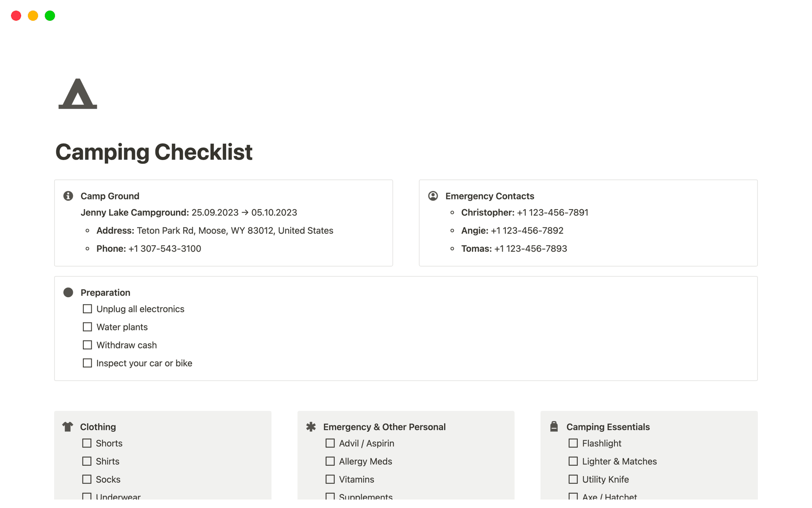This screenshot has height=508, width=812.
Task: Check off Advil / Aspirin
Action: click(x=330, y=443)
